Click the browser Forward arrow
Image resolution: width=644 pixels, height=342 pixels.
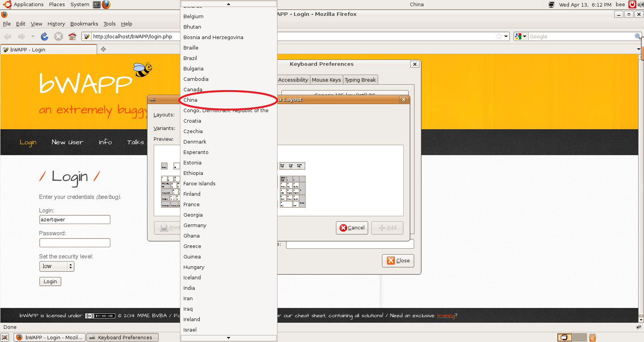(22, 36)
